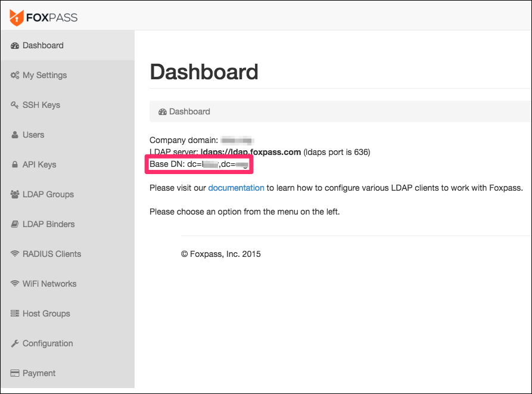The image size is (532, 394).
Task: Click the gears icon beside My Settings
Action: pos(14,75)
